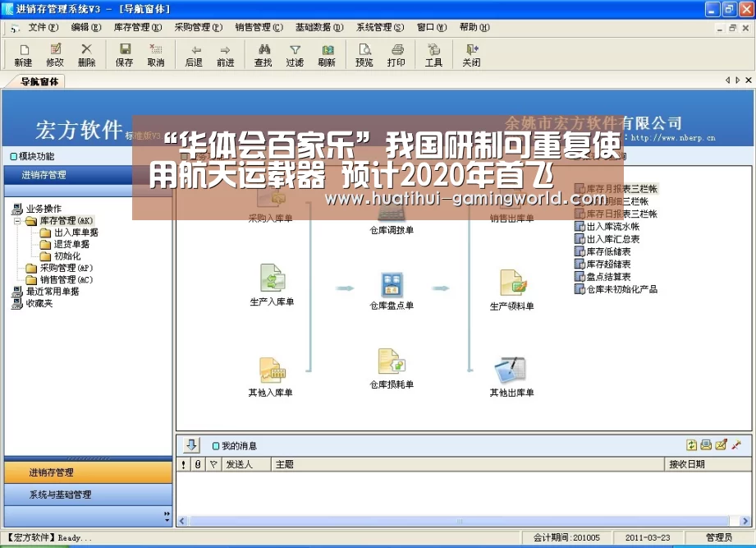Open the 生产领料单 icon

click(512, 283)
